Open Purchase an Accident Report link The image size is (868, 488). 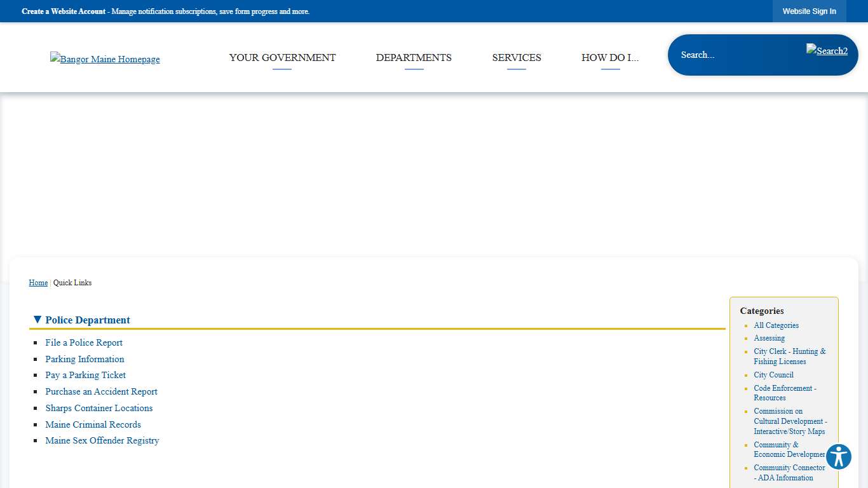[x=101, y=391]
